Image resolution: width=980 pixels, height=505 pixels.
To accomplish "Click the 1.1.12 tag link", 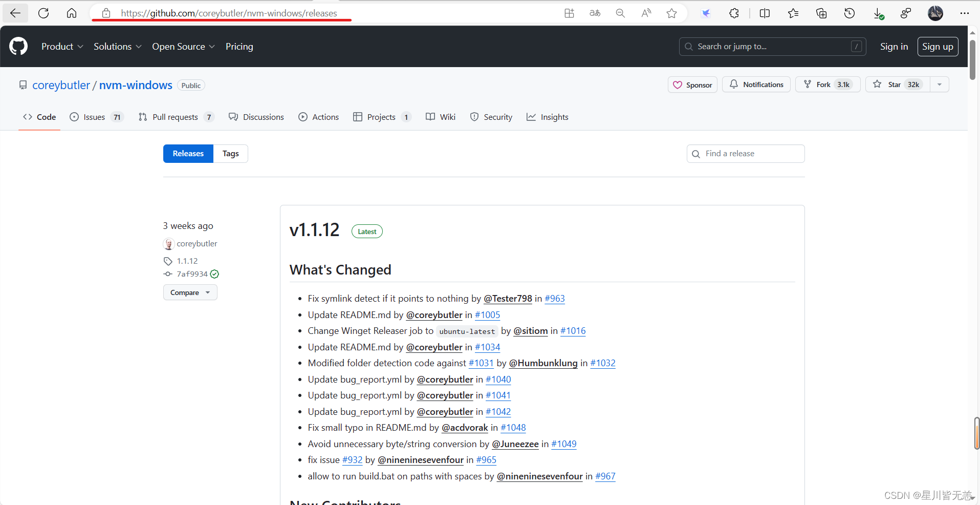I will click(x=187, y=261).
